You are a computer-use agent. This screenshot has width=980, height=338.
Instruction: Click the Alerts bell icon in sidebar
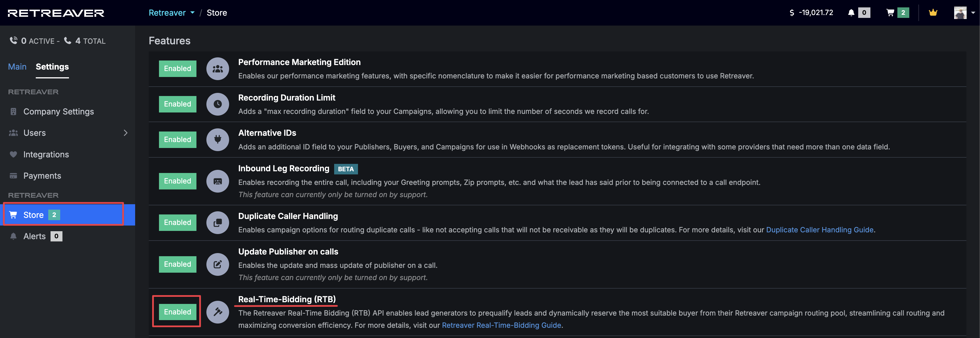pyautogui.click(x=13, y=236)
